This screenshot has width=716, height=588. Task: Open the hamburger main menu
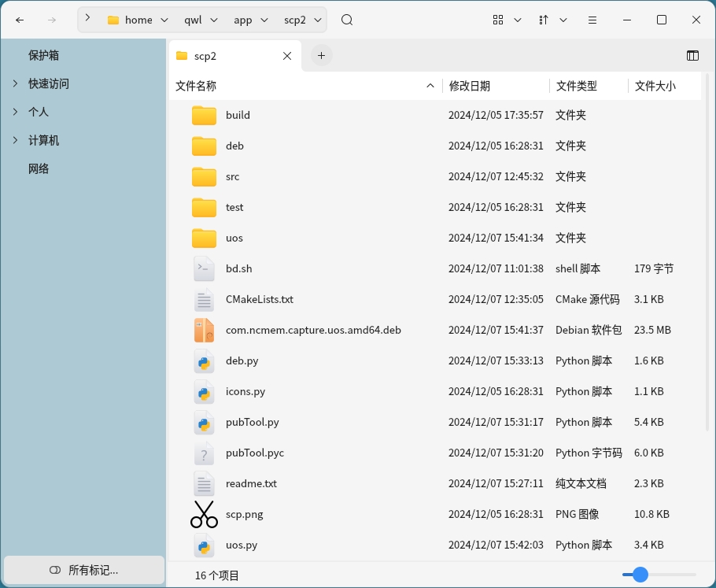tap(592, 20)
